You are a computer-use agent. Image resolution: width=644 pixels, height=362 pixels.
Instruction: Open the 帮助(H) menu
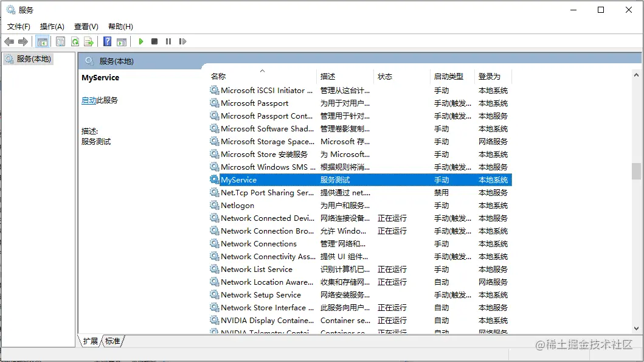tap(120, 27)
